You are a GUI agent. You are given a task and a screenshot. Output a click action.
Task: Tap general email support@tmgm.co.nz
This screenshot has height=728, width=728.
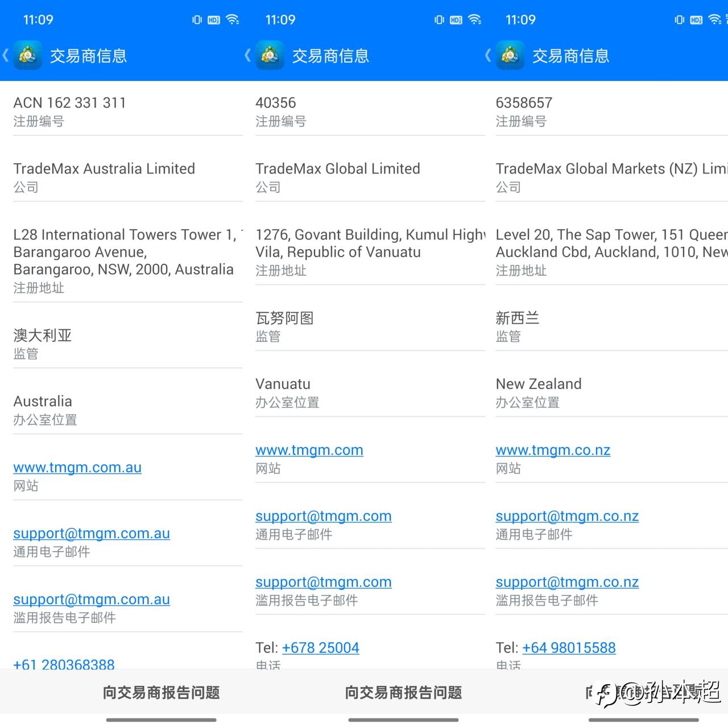click(567, 516)
